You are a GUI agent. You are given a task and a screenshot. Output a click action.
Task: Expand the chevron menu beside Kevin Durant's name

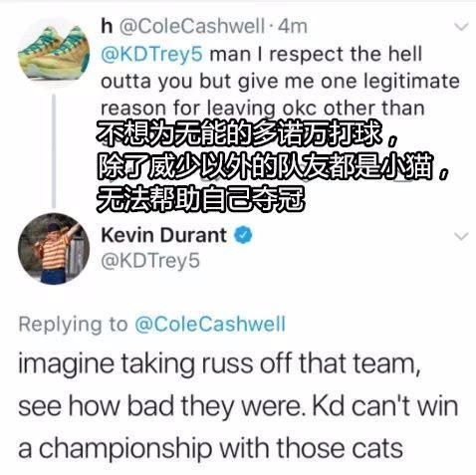461,236
